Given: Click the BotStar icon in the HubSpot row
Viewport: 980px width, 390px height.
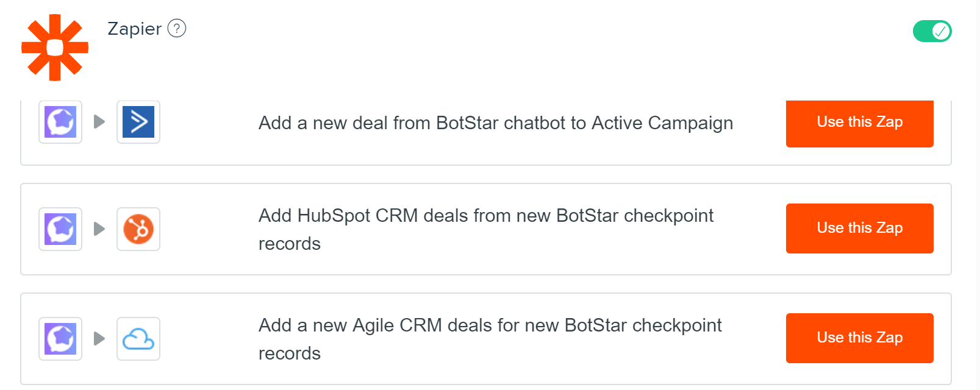Looking at the screenshot, I should click(60, 229).
